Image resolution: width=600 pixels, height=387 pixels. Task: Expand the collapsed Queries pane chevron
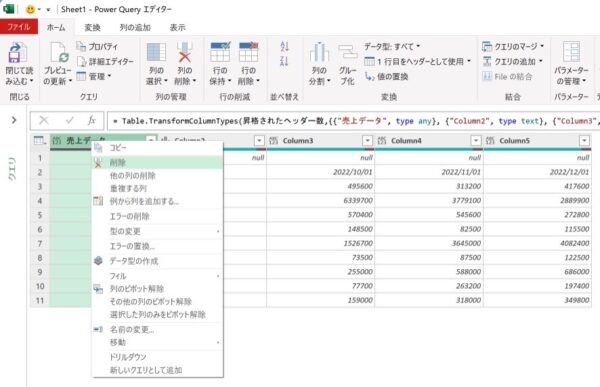(14, 120)
